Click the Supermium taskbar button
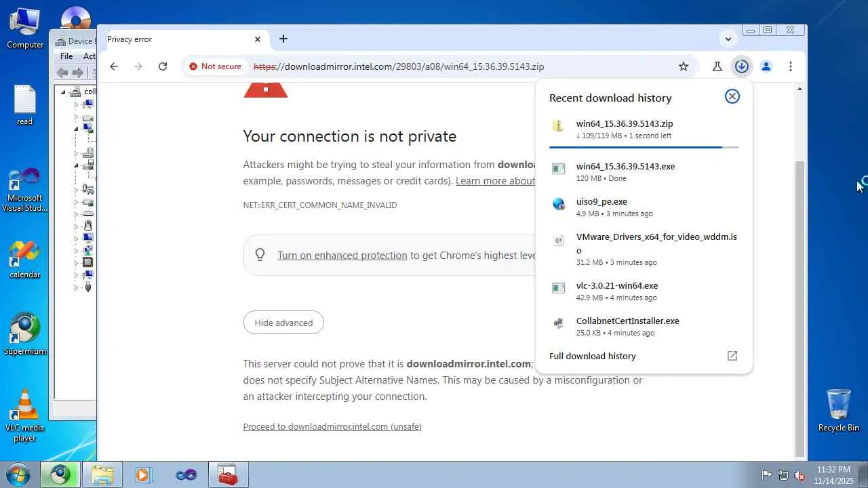Screen dimensions: 868x488 (60, 474)
